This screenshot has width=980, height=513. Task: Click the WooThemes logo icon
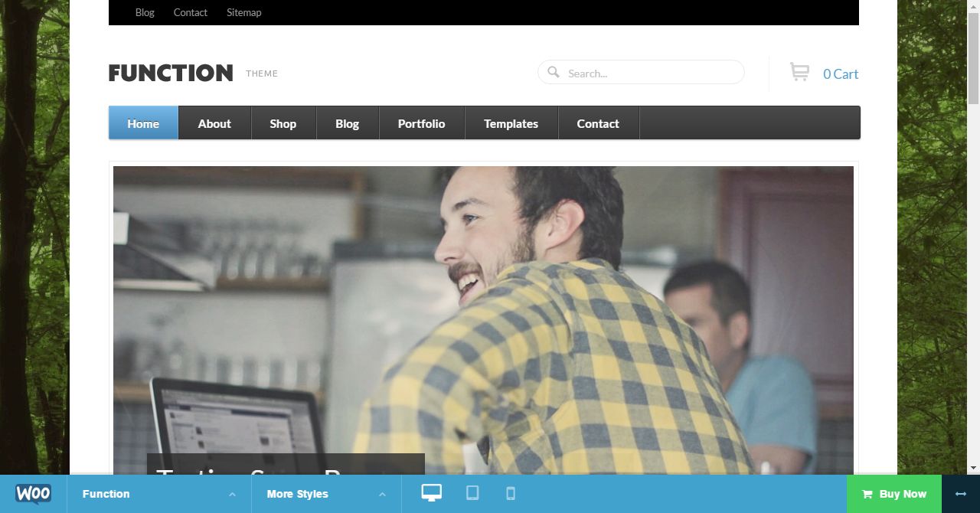tap(33, 494)
